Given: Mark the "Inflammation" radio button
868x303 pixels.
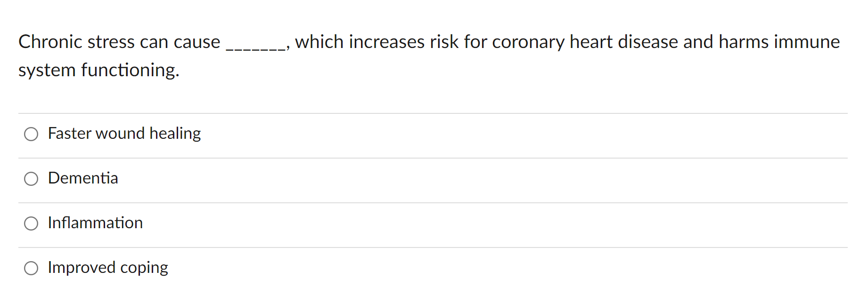Looking at the screenshot, I should [x=31, y=223].
